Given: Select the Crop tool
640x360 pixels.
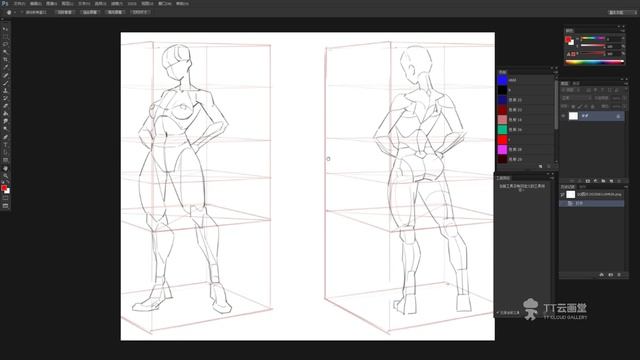Looking at the screenshot, I should 5,60.
